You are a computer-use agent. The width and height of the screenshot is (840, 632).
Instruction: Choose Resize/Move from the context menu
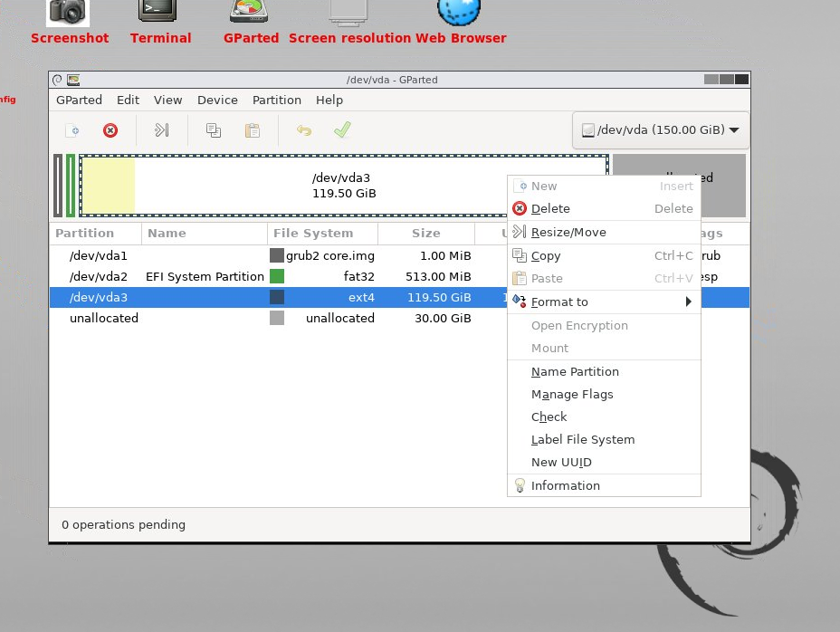click(x=568, y=232)
